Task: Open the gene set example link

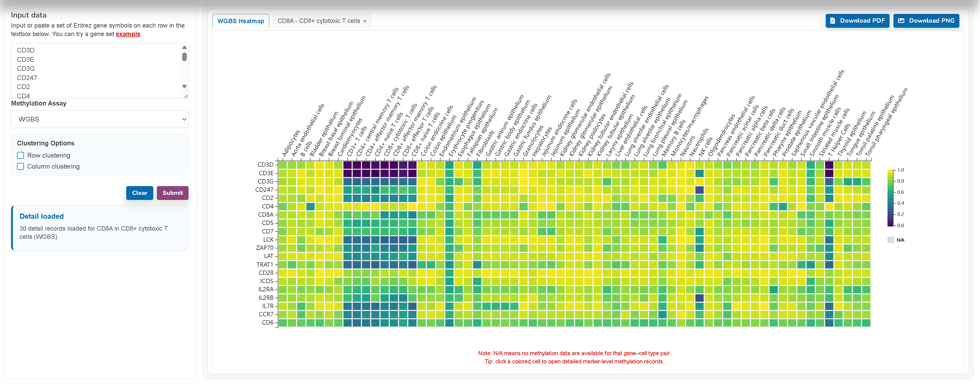Action: click(x=128, y=34)
